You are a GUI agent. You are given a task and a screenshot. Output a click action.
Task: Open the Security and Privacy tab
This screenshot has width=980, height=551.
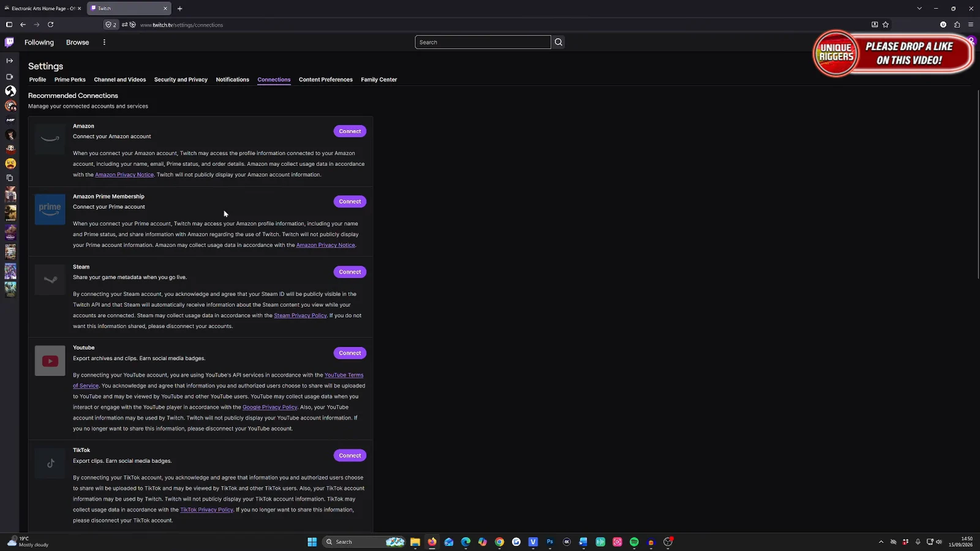click(181, 80)
